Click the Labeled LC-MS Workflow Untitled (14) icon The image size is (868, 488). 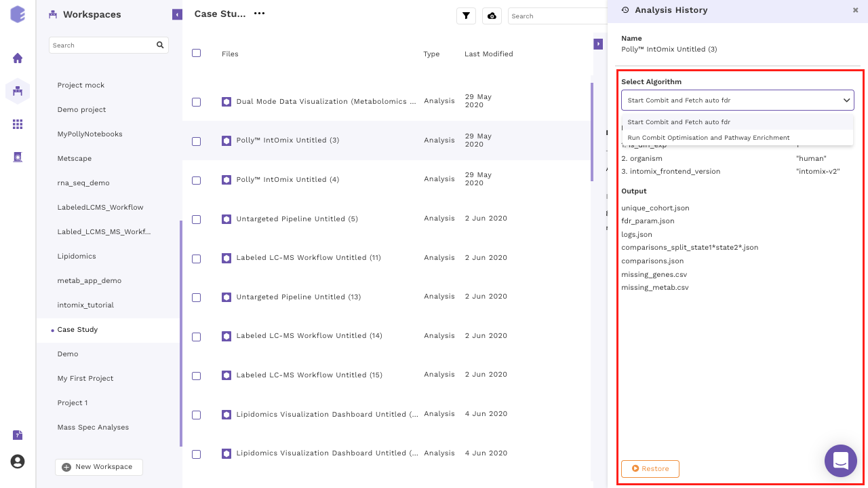coord(226,336)
